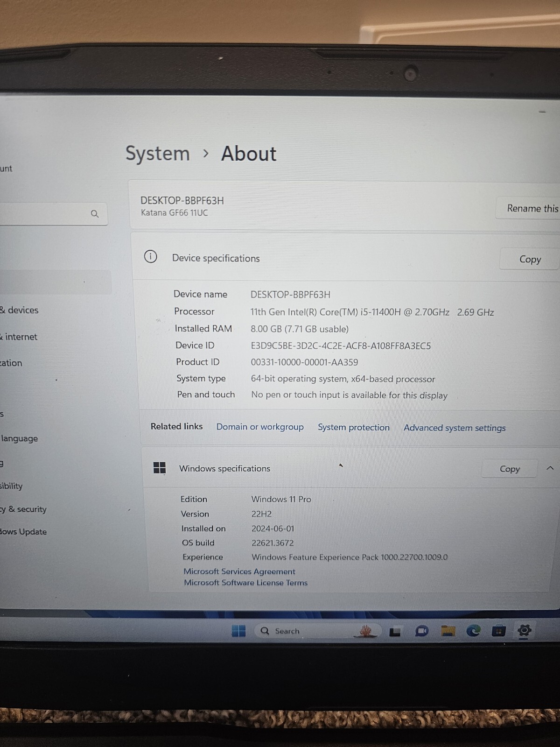Viewport: 560px width, 747px height.
Task: Select the Processor value i5-11400H text
Action: [x=372, y=312]
